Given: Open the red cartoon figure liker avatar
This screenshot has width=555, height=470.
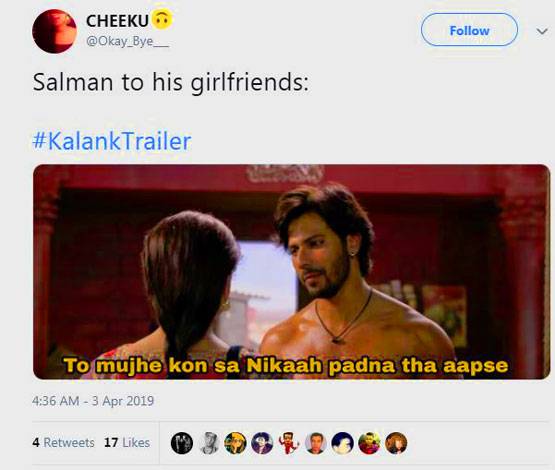Looking at the screenshot, I should click(x=289, y=443).
